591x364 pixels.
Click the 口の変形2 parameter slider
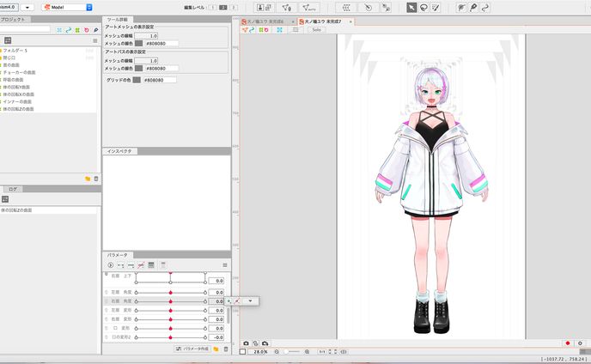click(x=170, y=337)
